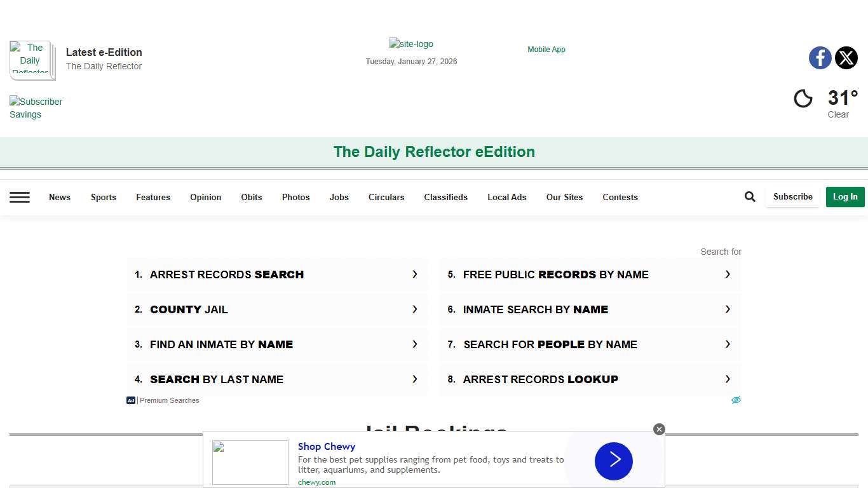Click the Clear weather moon icon
The width and height of the screenshot is (868, 488).
pos(803,98)
